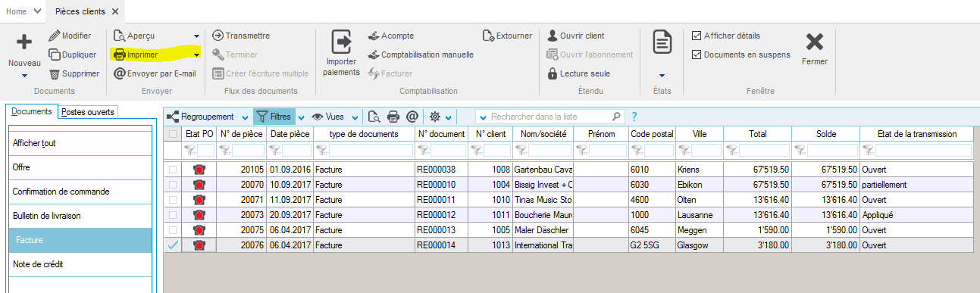Screen dimensions: 980x293
Task: Click the list toolbar preview icon
Action: pyautogui.click(x=374, y=117)
